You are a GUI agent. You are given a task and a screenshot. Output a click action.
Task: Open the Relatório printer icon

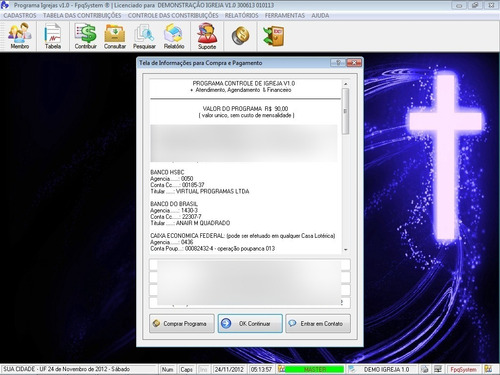pyautogui.click(x=174, y=36)
